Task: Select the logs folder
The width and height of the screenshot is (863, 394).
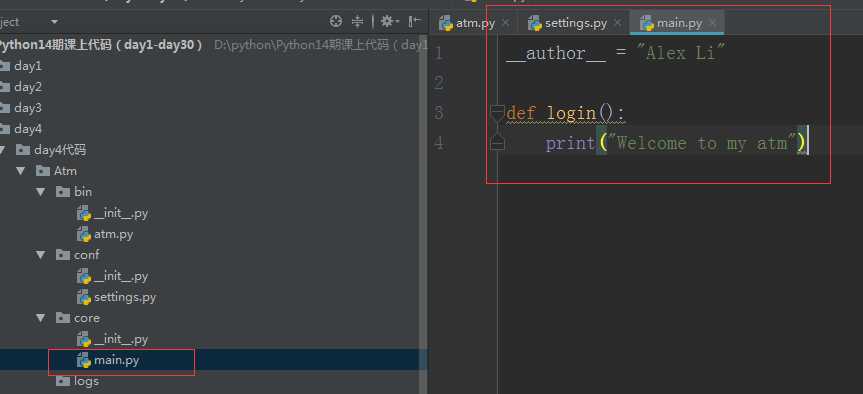Action: [86, 381]
